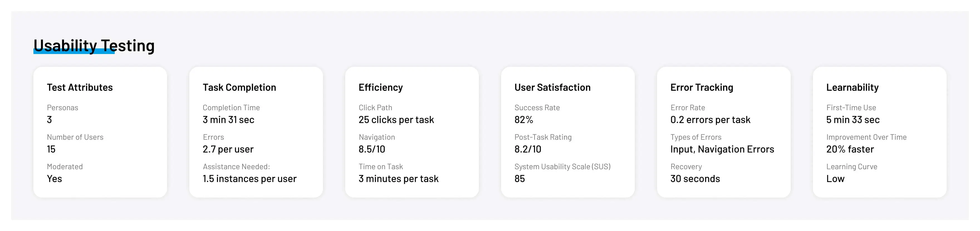Click the Input, Navigation Errors text
The width and height of the screenshot is (980, 231).
pyautogui.click(x=722, y=149)
